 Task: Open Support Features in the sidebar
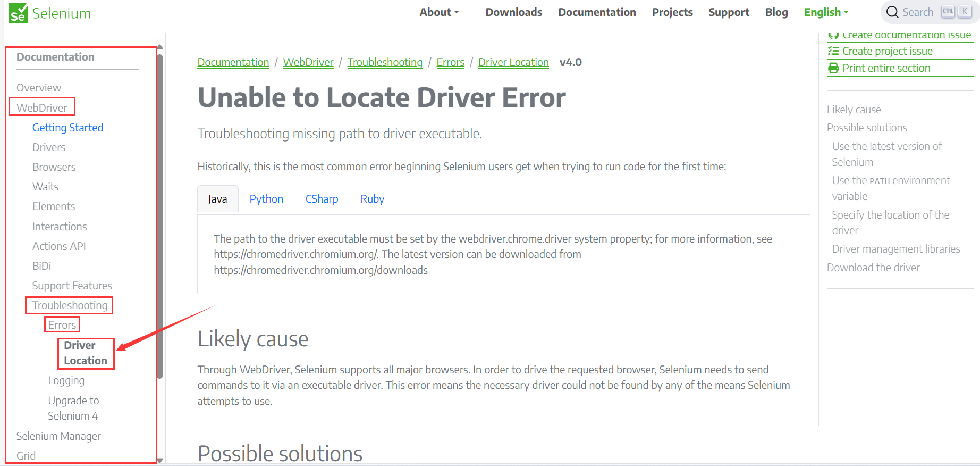pyautogui.click(x=72, y=286)
